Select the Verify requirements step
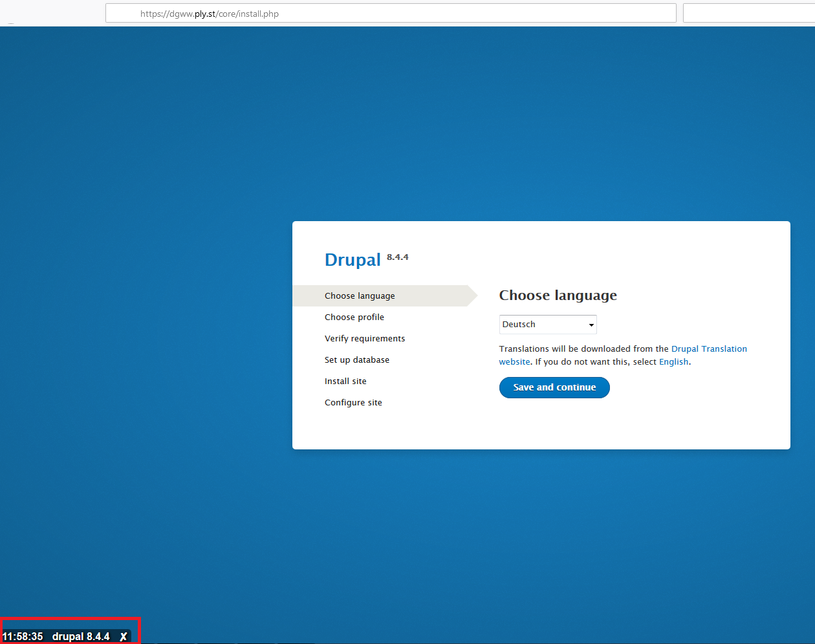Screen dimensions: 815x644 pyautogui.click(x=365, y=339)
